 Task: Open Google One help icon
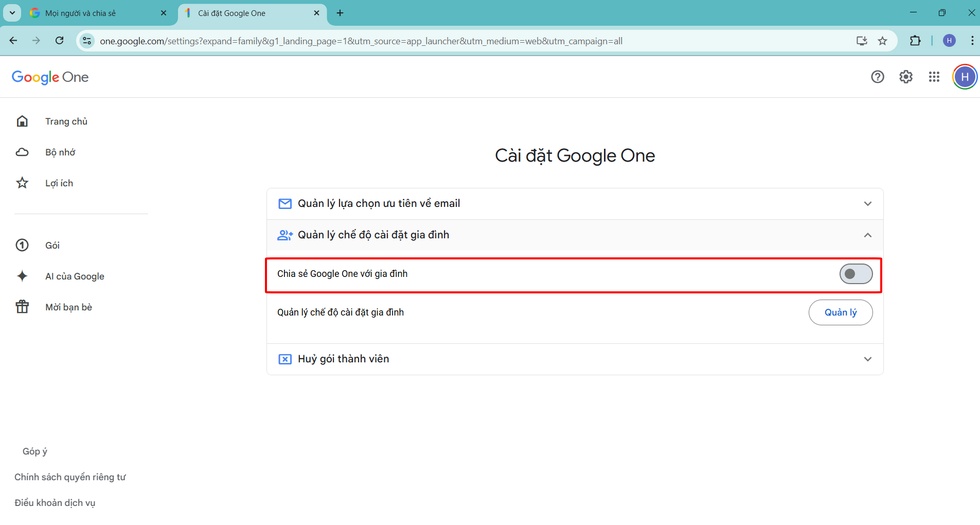pos(878,77)
